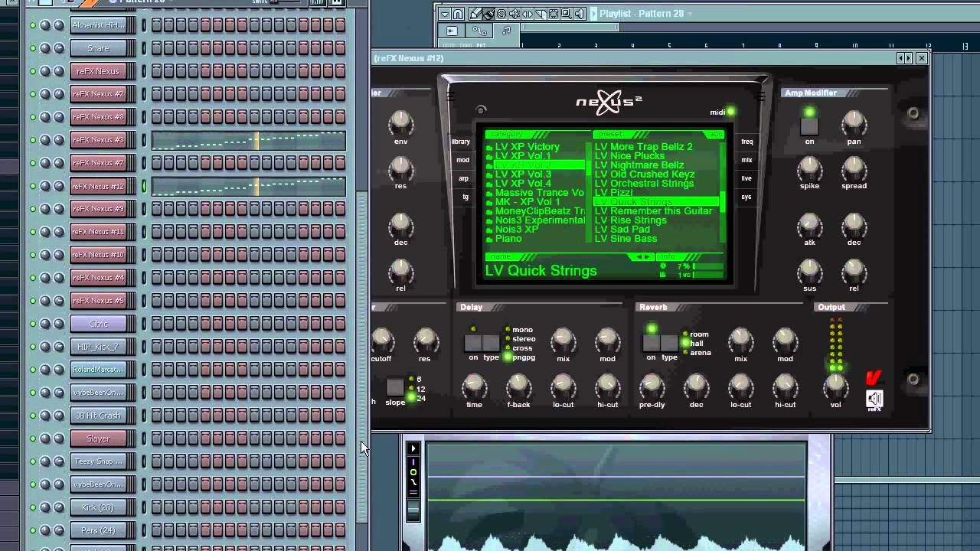Select LV Orchestral Strings preset

click(645, 184)
